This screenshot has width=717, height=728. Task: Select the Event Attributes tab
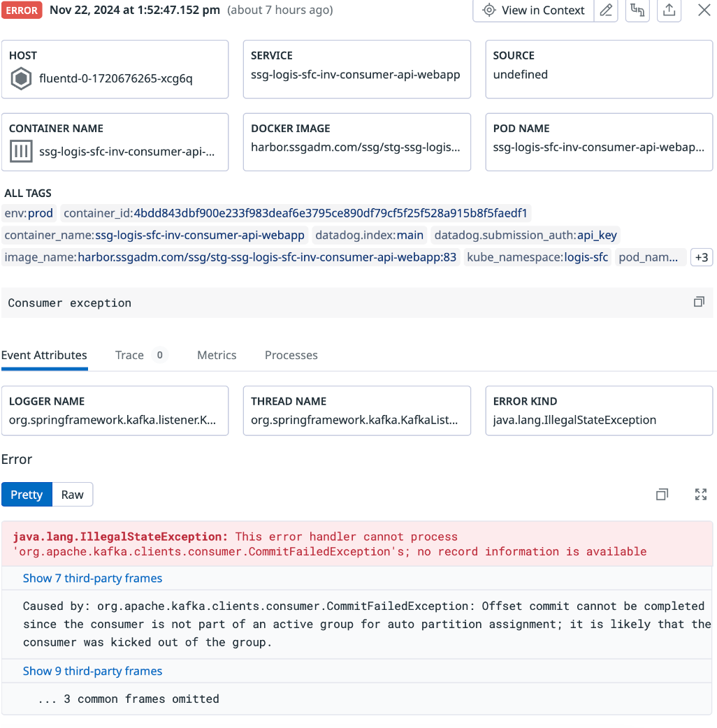(44, 355)
